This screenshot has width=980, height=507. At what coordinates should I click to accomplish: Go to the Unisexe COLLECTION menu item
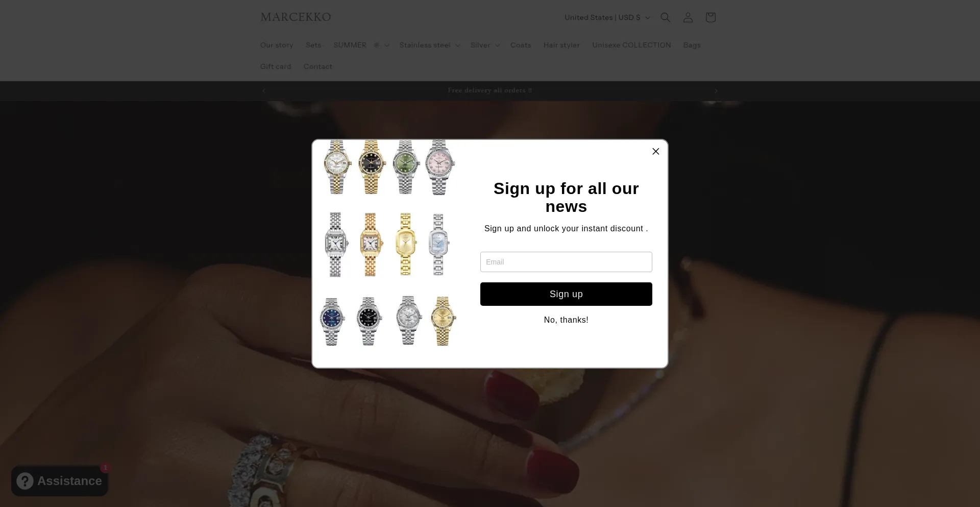coord(631,45)
